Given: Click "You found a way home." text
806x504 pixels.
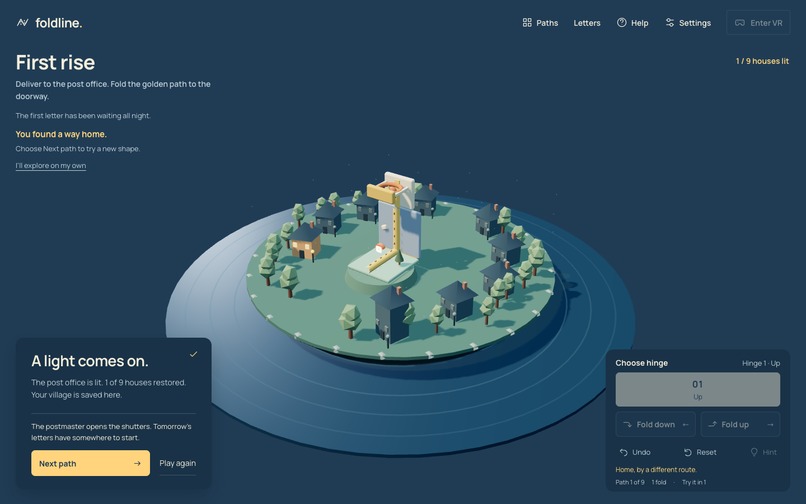Looking at the screenshot, I should pos(61,134).
